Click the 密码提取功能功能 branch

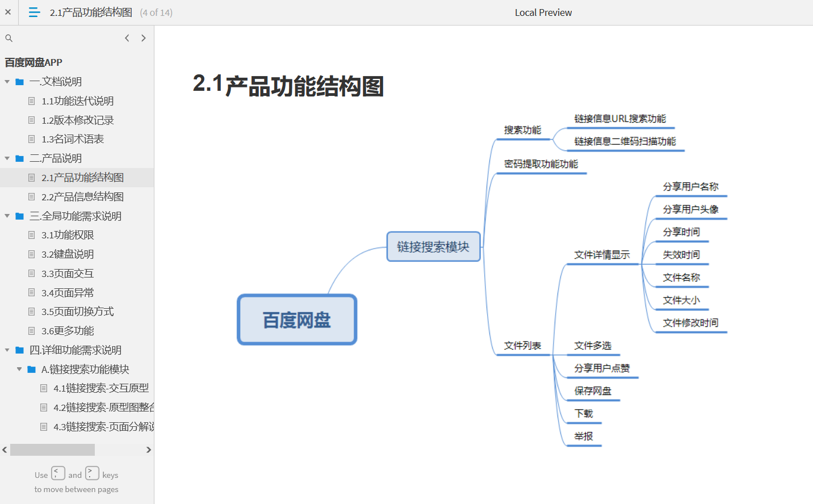tap(541, 164)
